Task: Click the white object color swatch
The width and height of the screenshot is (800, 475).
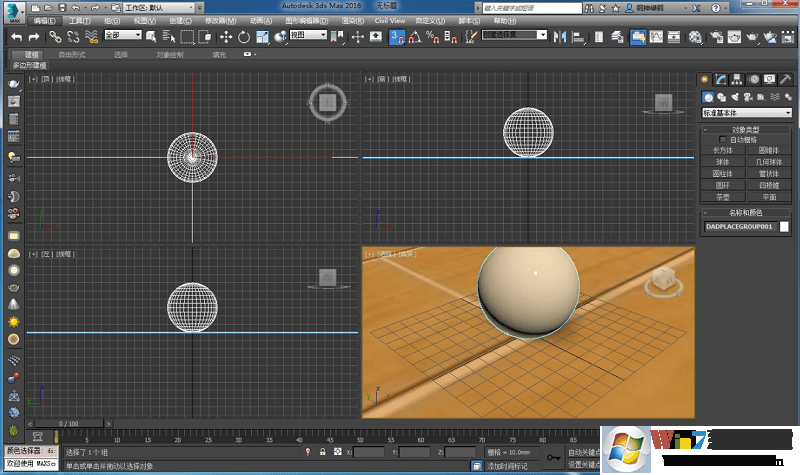Action: tap(785, 227)
